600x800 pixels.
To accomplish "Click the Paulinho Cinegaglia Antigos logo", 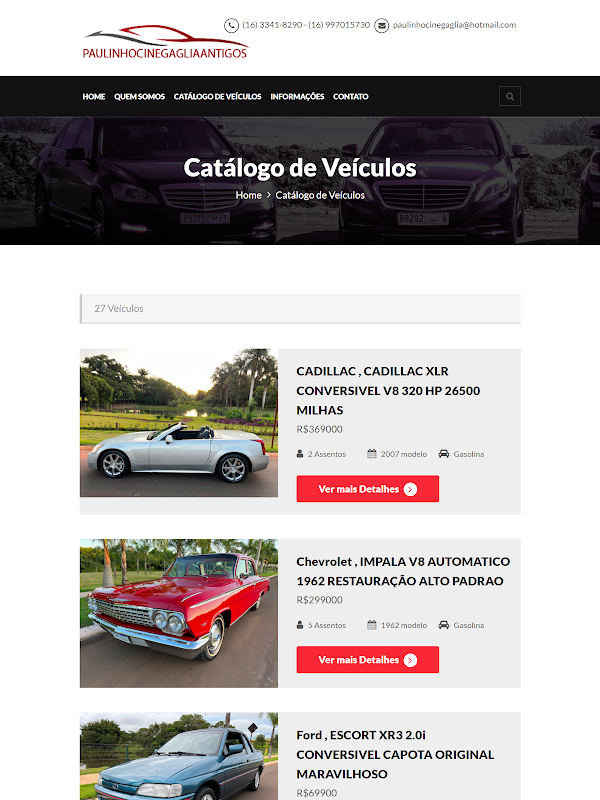I will 165,42.
